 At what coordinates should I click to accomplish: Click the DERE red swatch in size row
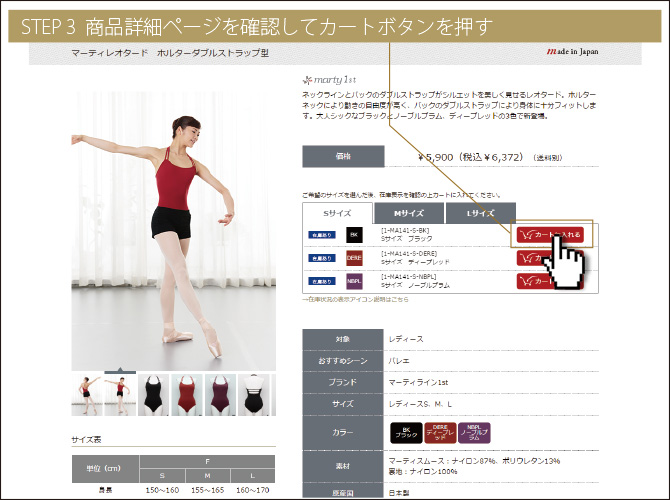tap(354, 258)
